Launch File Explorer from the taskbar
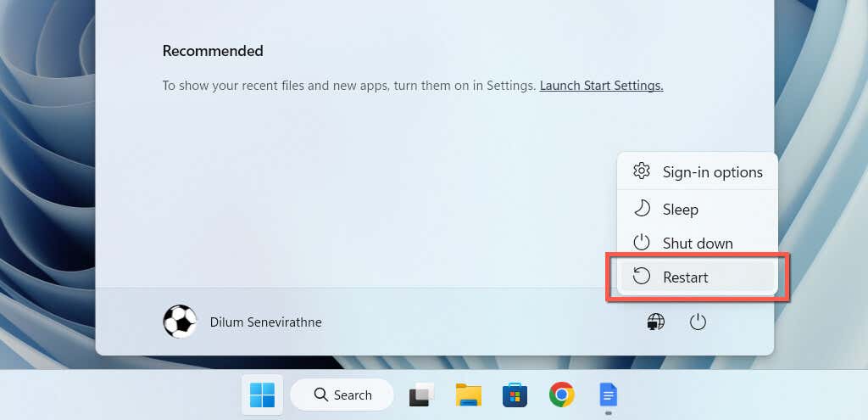The image size is (868, 420). click(468, 395)
